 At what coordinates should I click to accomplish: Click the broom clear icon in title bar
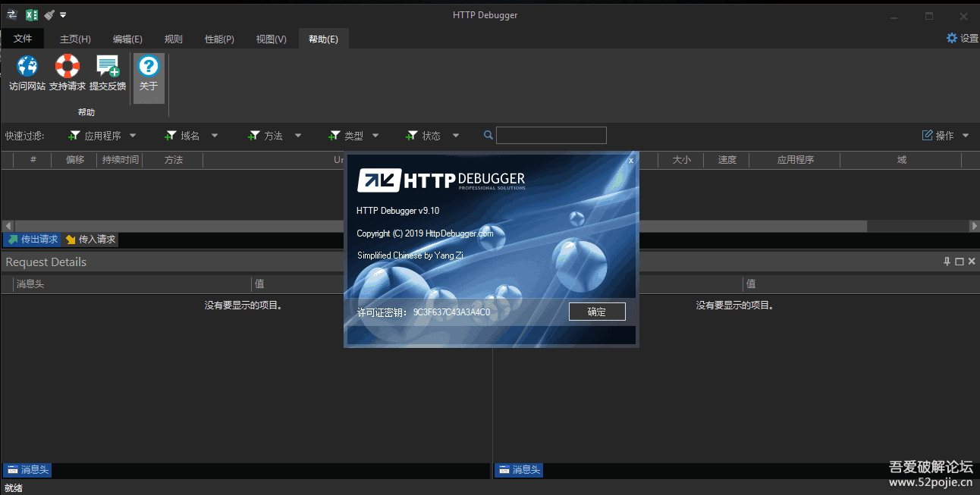point(49,14)
